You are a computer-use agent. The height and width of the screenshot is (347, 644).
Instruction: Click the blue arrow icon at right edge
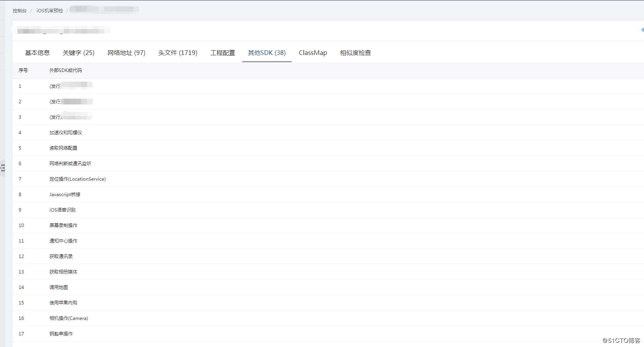pos(642,30)
